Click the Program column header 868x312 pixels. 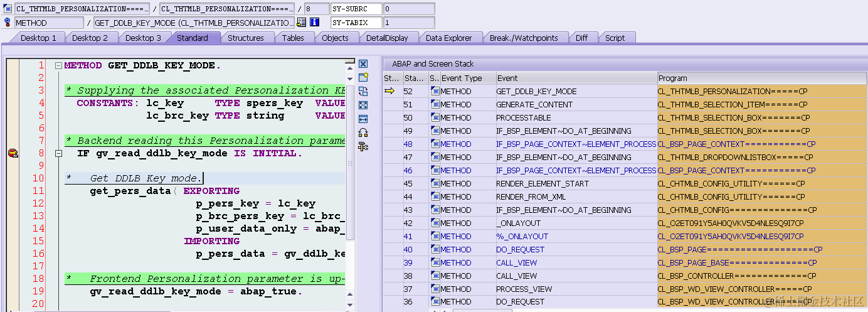pyautogui.click(x=762, y=78)
